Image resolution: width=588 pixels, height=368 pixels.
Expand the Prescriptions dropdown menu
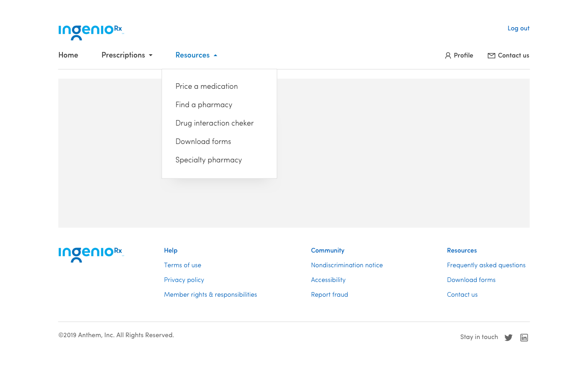click(x=127, y=55)
